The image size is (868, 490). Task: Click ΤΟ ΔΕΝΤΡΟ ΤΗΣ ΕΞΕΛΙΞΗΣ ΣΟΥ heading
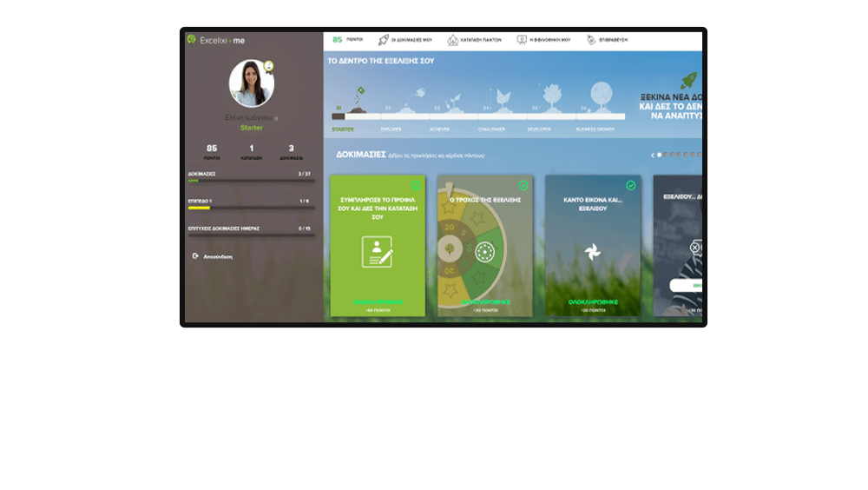(381, 61)
